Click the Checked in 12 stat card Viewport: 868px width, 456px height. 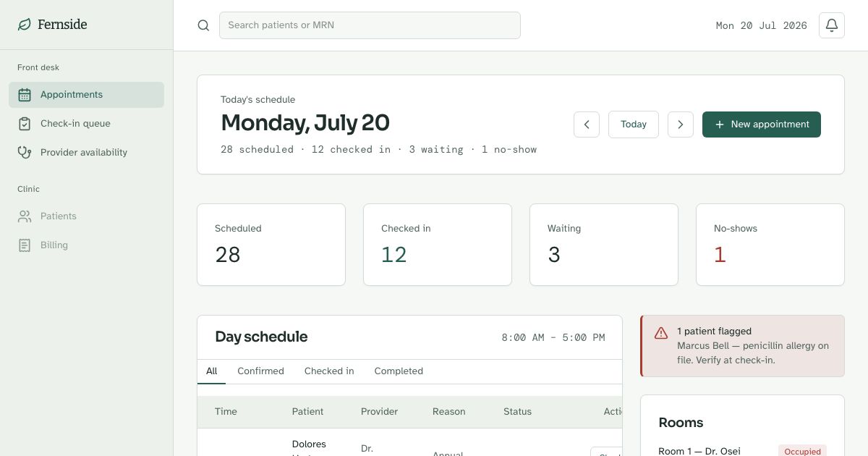tap(438, 245)
